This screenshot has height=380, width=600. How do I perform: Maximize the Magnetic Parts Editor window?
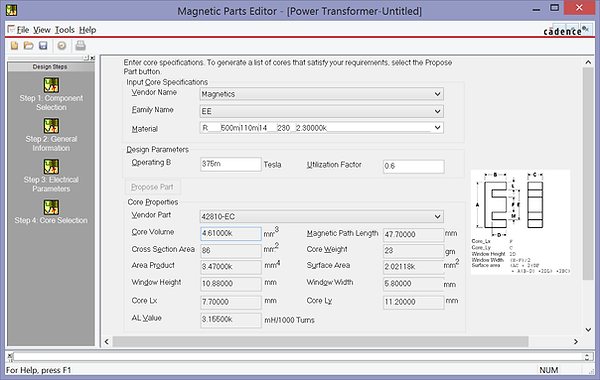tap(554, 8)
